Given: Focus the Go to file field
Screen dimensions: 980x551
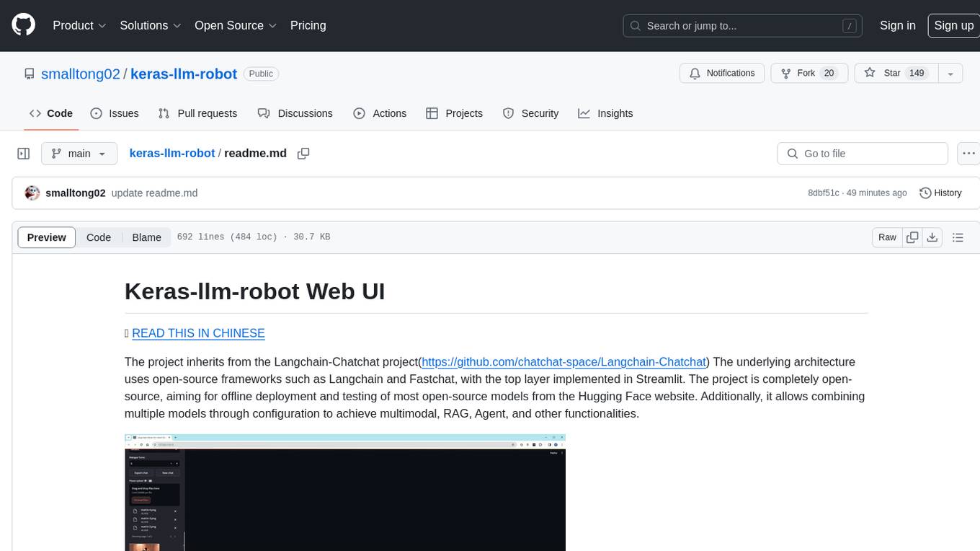Looking at the screenshot, I should click(x=863, y=154).
